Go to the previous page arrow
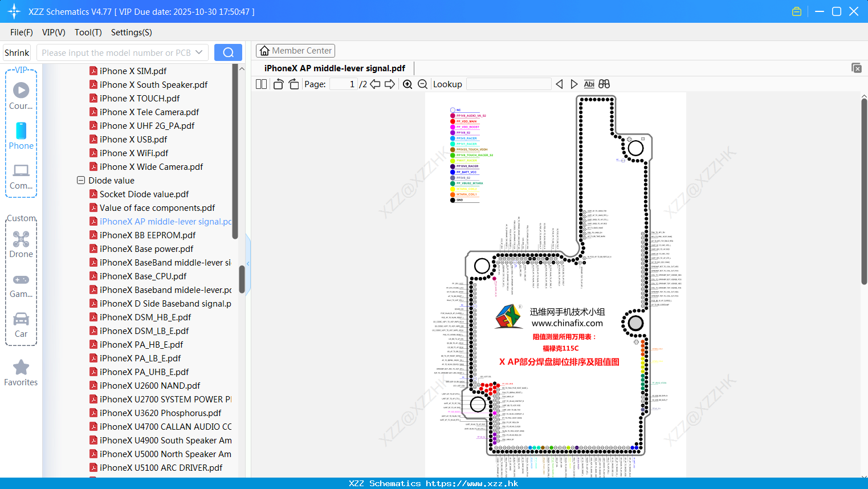This screenshot has height=489, width=868. (x=375, y=84)
